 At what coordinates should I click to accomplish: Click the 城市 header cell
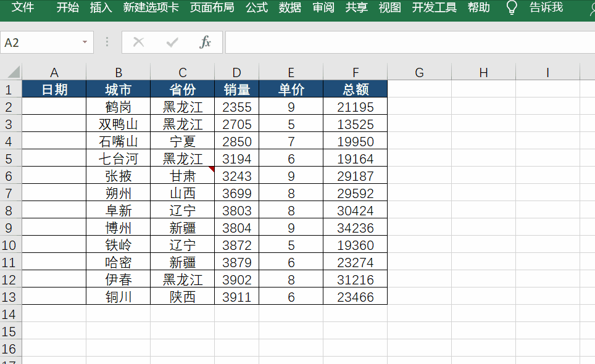119,89
